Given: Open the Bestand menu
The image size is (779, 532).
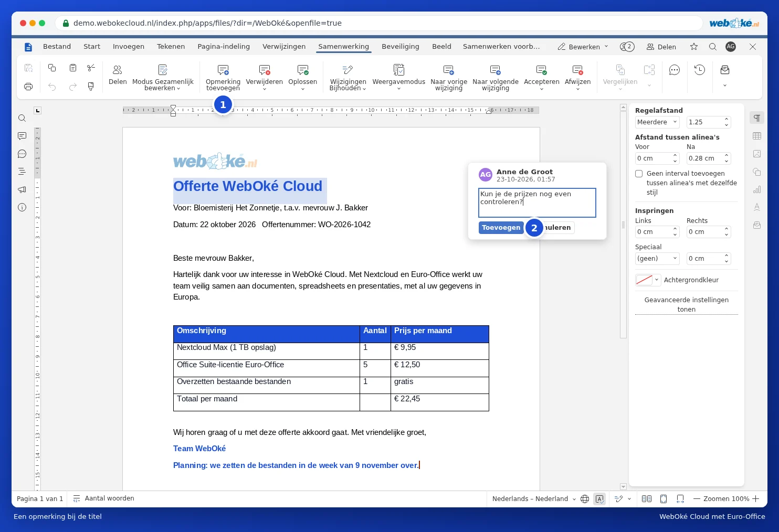Looking at the screenshot, I should point(57,47).
